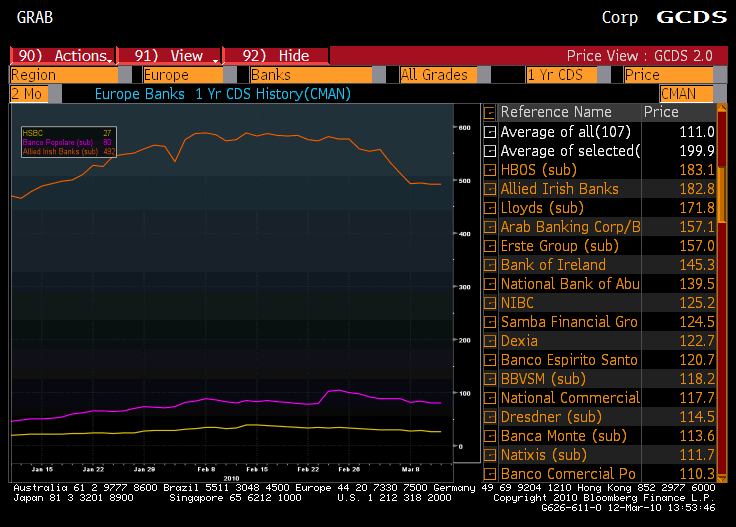
Task: Click the icon beside Natixis (sub)
Action: [x=490, y=455]
